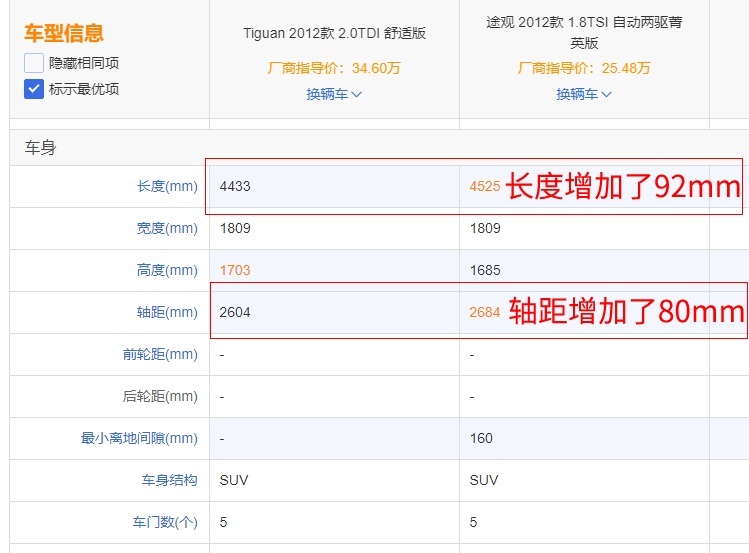Click the Tiguan 2012款 2.0TDI 舒适版 title
The width and height of the screenshot is (749, 553).
pyautogui.click(x=334, y=33)
